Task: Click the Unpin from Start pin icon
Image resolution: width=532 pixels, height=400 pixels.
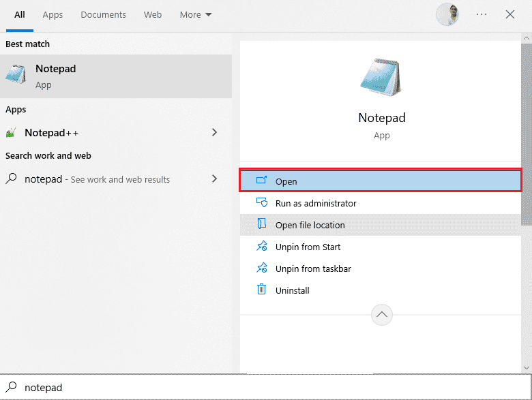Action: 262,246
